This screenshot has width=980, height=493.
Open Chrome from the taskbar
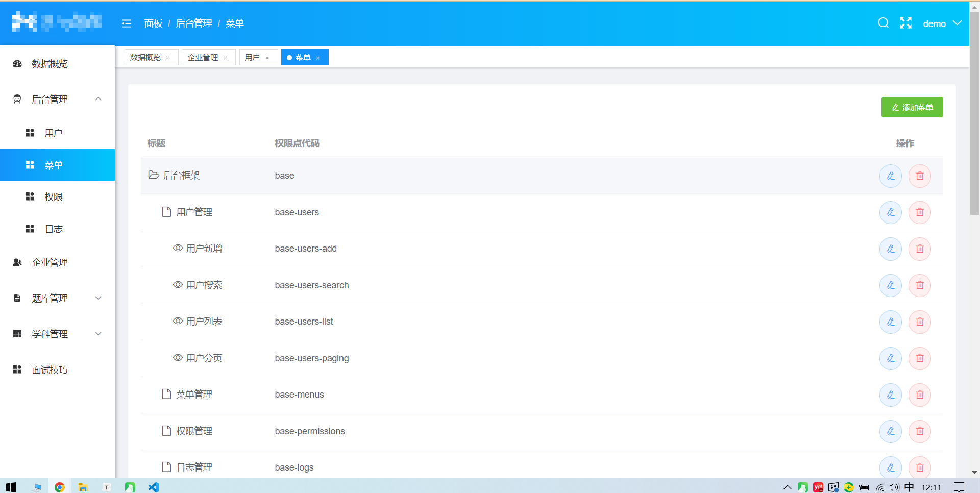60,487
